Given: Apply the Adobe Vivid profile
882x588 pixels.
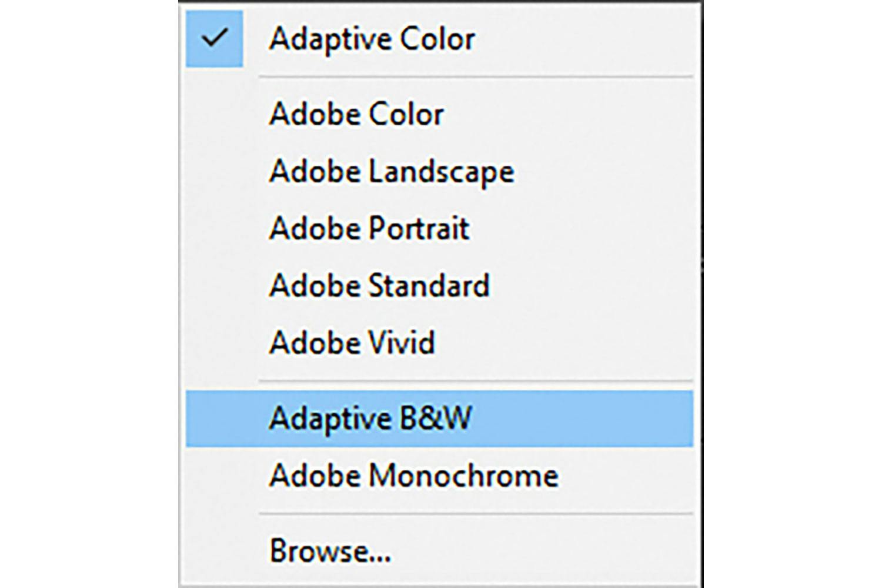Looking at the screenshot, I should click(352, 342).
